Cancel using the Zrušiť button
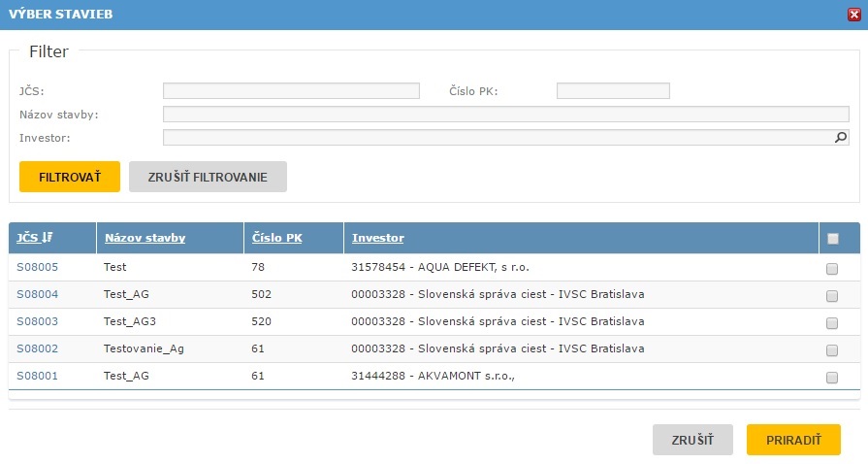The width and height of the screenshot is (868, 464). [692, 440]
